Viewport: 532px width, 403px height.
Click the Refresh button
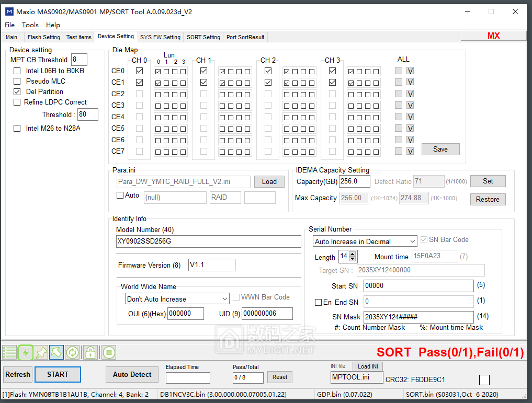coord(18,375)
